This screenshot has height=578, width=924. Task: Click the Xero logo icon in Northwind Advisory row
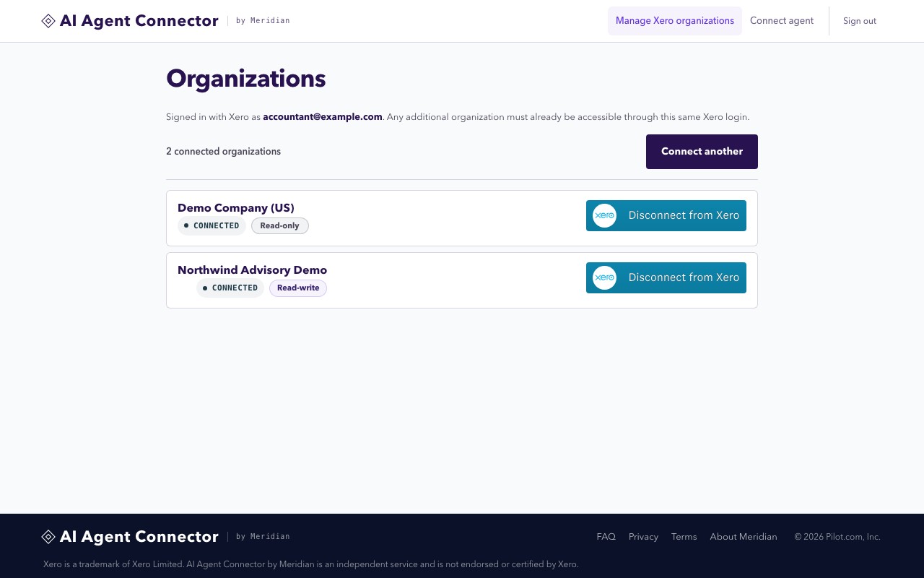tap(604, 277)
